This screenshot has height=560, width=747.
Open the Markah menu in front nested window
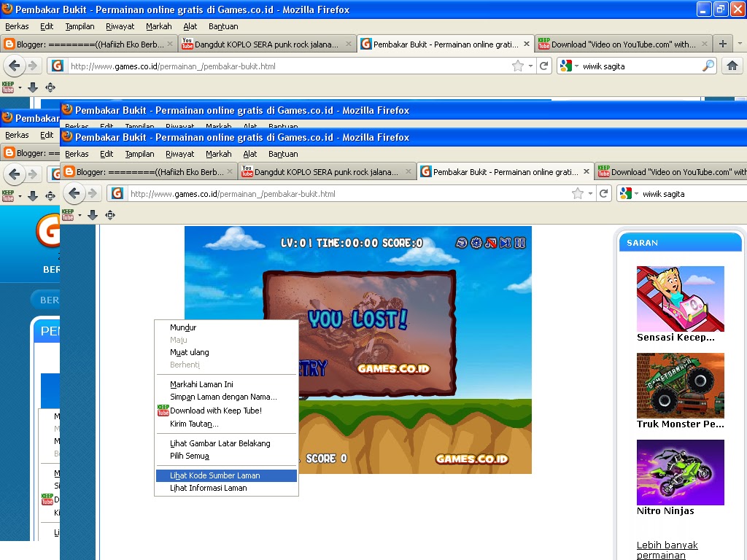(218, 154)
